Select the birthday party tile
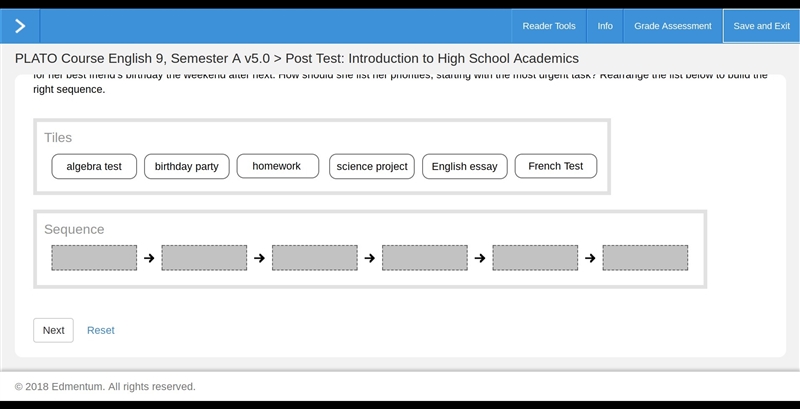800x409 pixels. pyautogui.click(x=187, y=166)
